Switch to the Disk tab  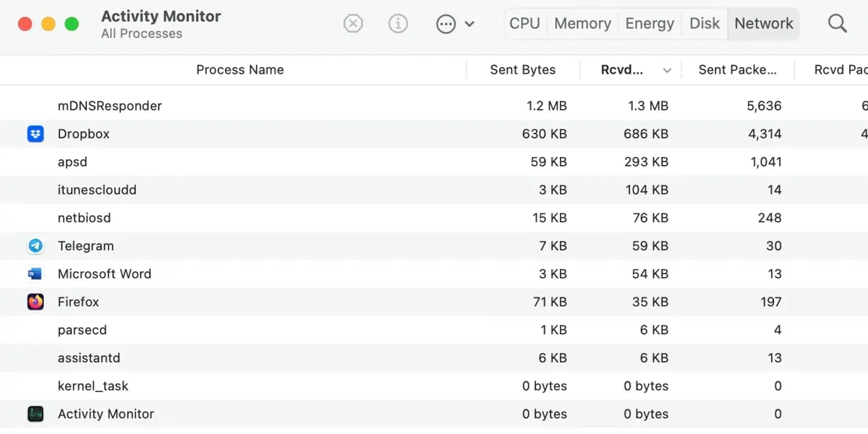[704, 23]
